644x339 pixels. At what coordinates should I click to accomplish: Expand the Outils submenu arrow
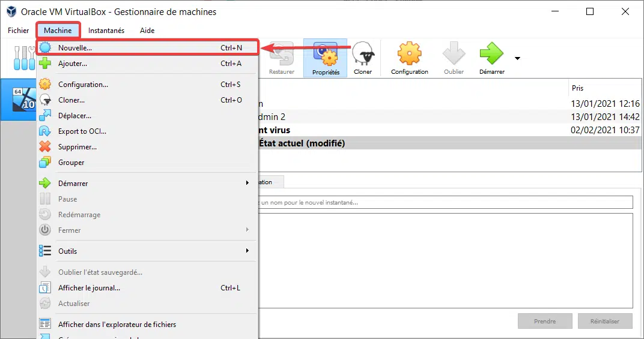pyautogui.click(x=248, y=250)
